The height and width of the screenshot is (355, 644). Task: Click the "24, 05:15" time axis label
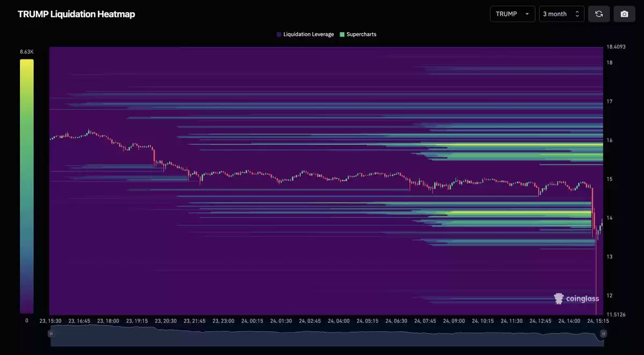point(368,321)
